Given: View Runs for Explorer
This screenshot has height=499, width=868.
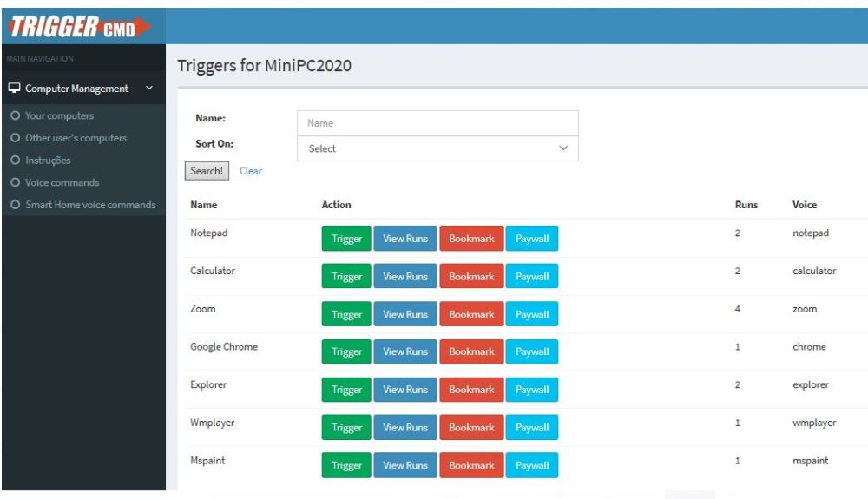Looking at the screenshot, I should (x=405, y=390).
